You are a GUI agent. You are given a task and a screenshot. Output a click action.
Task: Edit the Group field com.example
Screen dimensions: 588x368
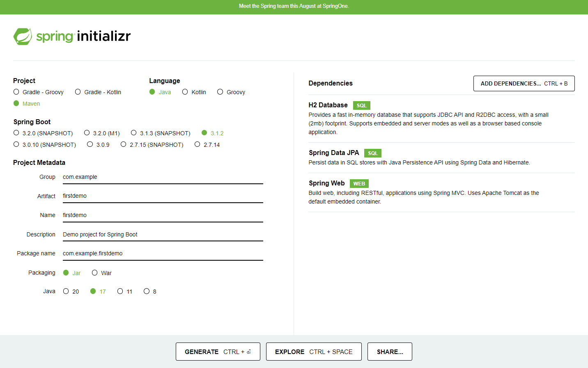point(163,177)
